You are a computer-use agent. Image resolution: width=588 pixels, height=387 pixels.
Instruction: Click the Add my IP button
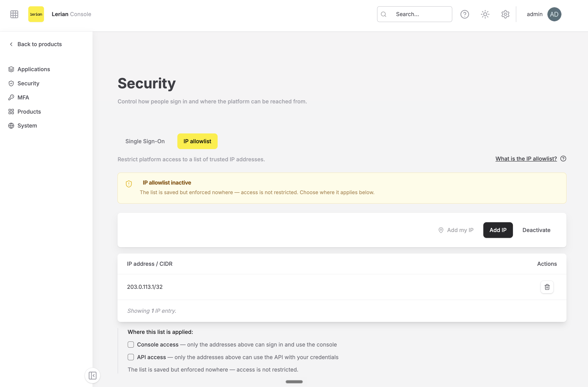[x=456, y=230]
